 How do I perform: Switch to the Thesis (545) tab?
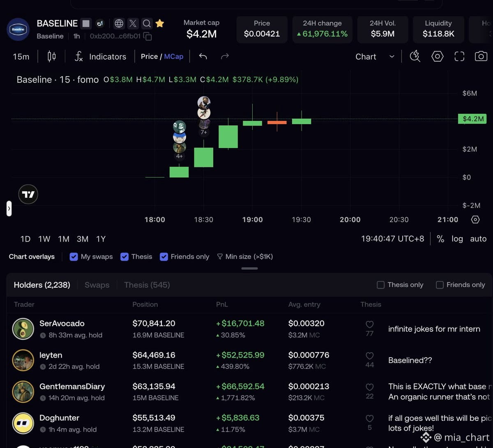147,285
